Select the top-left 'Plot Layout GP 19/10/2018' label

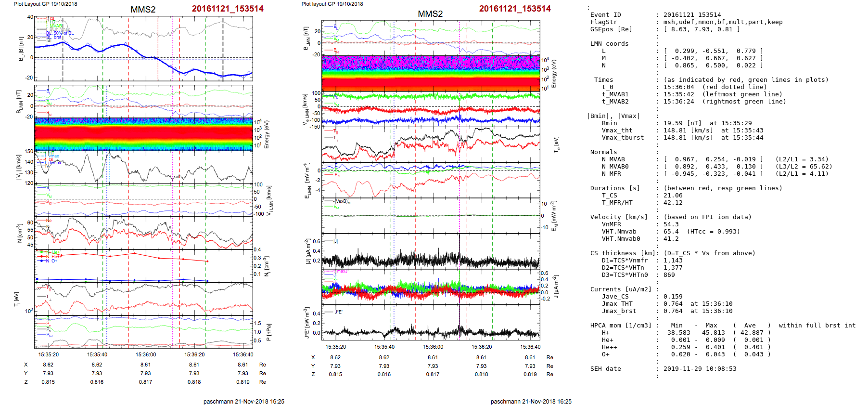[x=45, y=4]
